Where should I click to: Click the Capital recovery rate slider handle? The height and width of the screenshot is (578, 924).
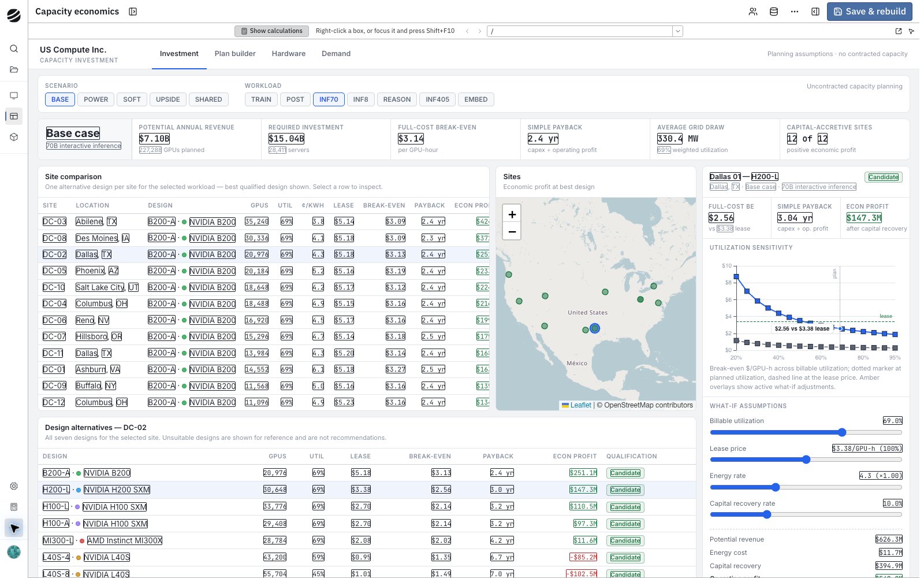[767, 514]
